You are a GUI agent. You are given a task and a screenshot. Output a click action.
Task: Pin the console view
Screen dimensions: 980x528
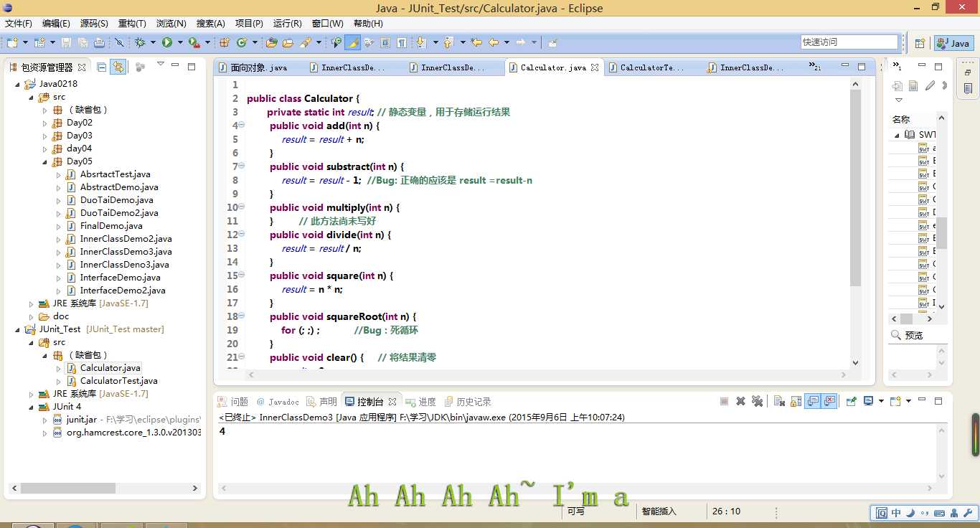pos(850,401)
